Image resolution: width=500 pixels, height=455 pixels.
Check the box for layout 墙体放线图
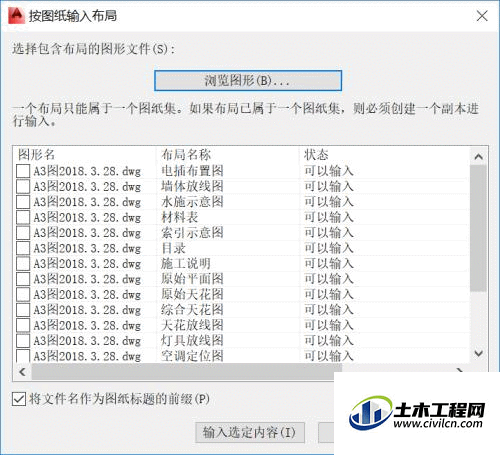[23, 186]
